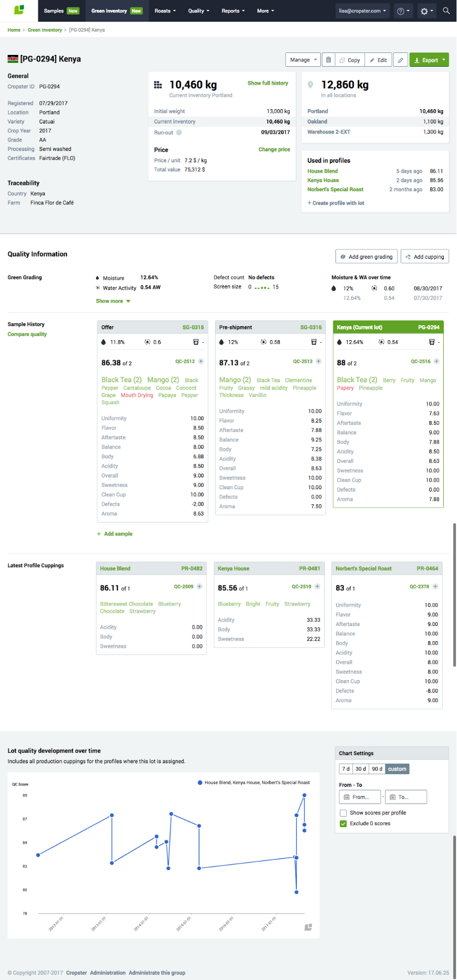The width and height of the screenshot is (457, 980).
Task: Click the cup icon in Pre-shipment card
Action: coord(314,342)
